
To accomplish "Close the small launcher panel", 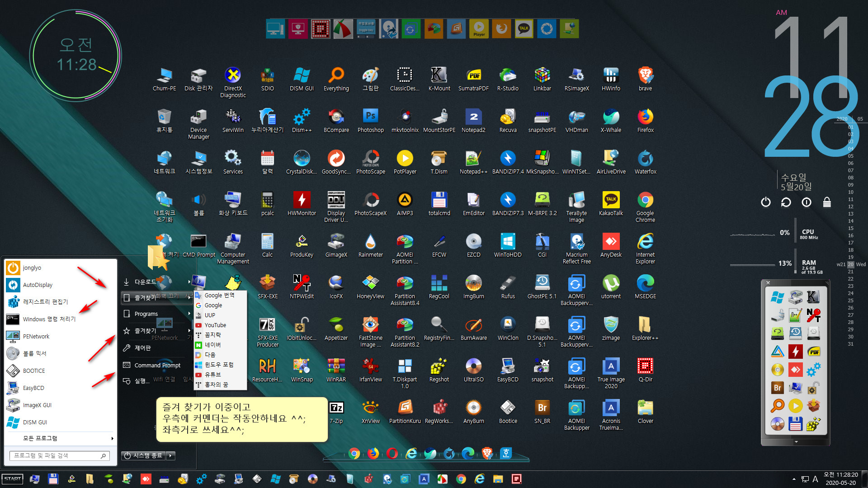I will pyautogui.click(x=768, y=283).
